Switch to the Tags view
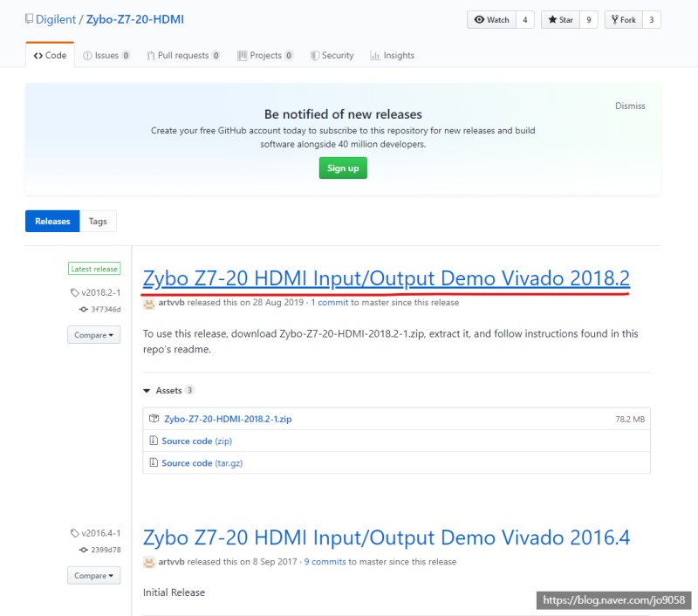This screenshot has height=616, width=698. pyautogui.click(x=98, y=221)
